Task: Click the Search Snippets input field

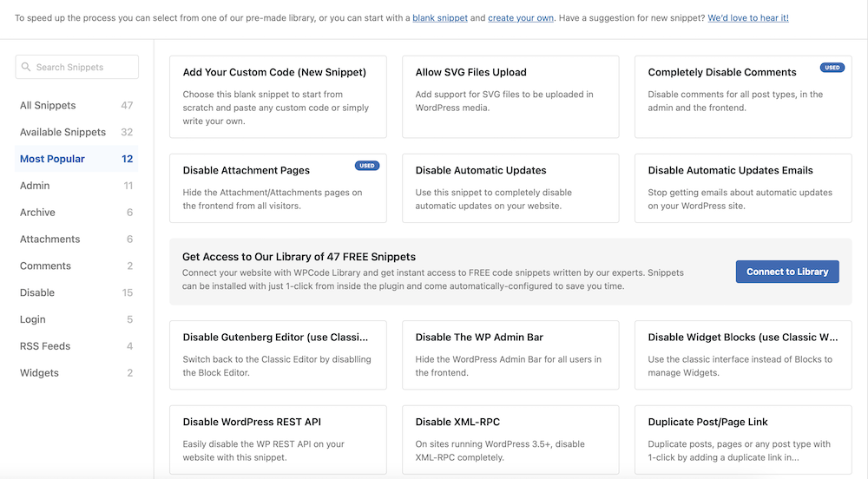Action: point(77,67)
